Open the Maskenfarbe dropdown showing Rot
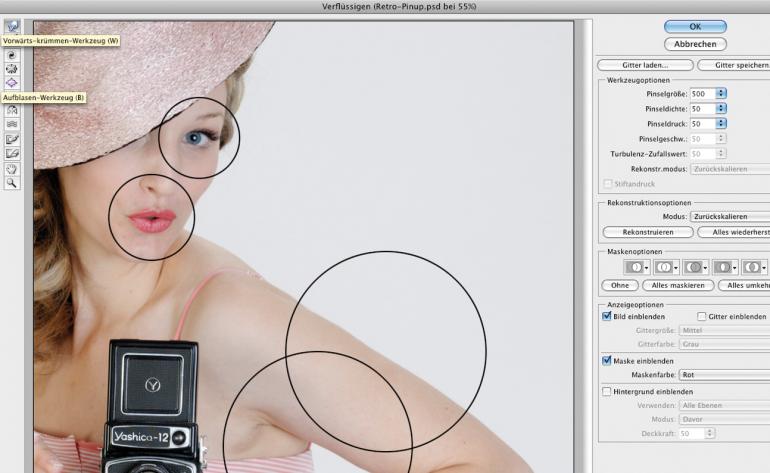This screenshot has height=473, width=770. (724, 375)
